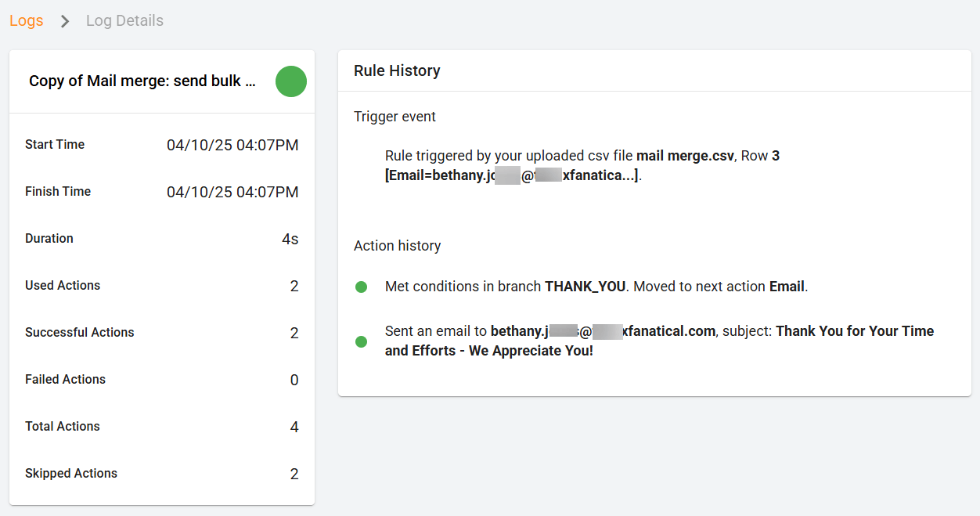Screen dimensions: 980x516
Task: Click the THANK_YOU branch name text
Action: 585,287
